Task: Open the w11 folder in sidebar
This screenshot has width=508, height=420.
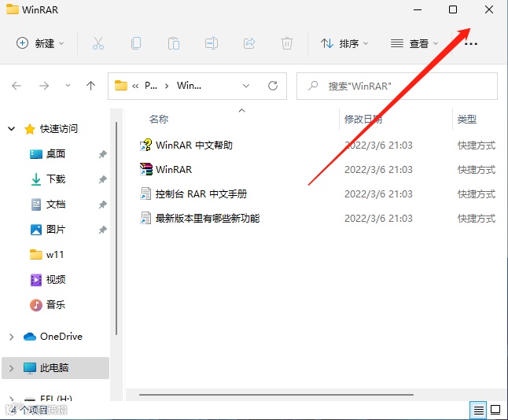Action: tap(55, 255)
